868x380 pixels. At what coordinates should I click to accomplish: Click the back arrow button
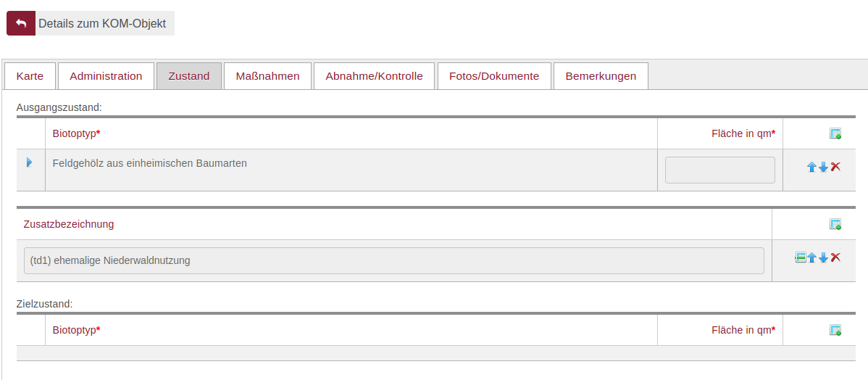pos(21,23)
